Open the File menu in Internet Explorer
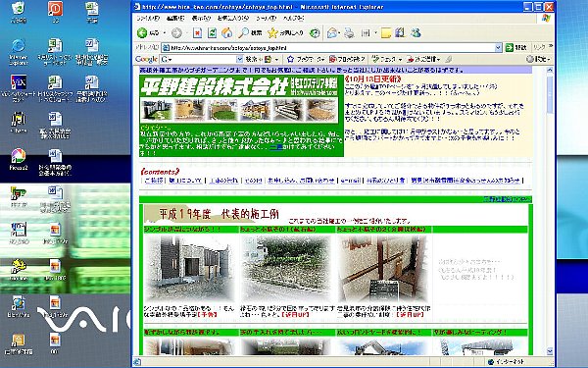The height and width of the screenshot is (368, 588). click(148, 18)
